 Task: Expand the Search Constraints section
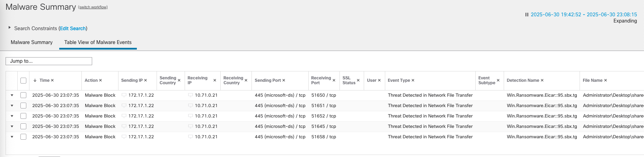tap(10, 27)
